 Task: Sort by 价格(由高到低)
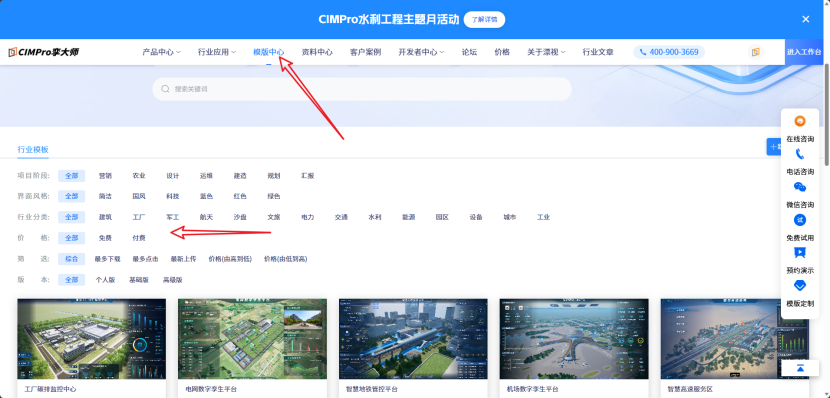(230, 259)
